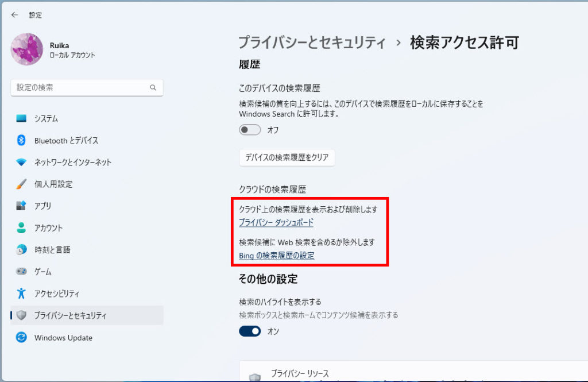Viewport: 588px width, 382px height.
Task: Open the プライバシー ダッシュボード link
Action: tap(276, 223)
